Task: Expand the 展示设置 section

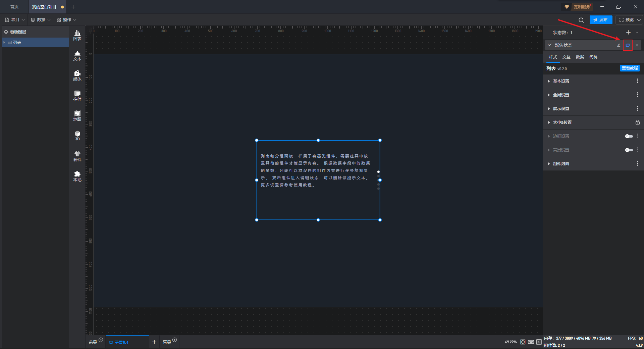Action: 549,109
